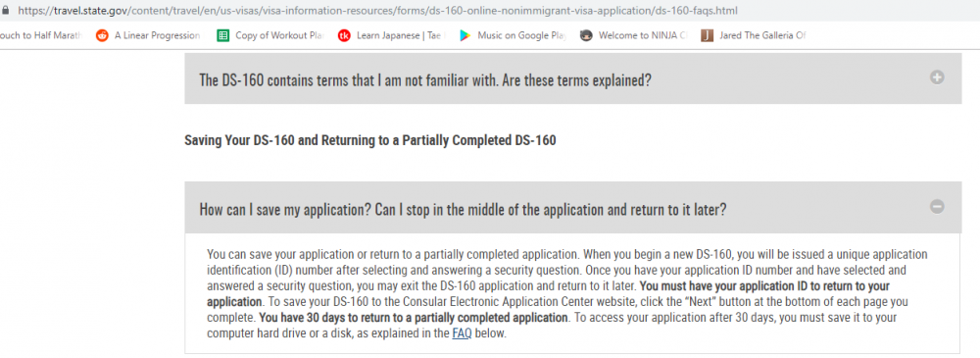Open the 'Music on Google Play' bookmark label
Screen dimensions: 980x358
[521, 35]
